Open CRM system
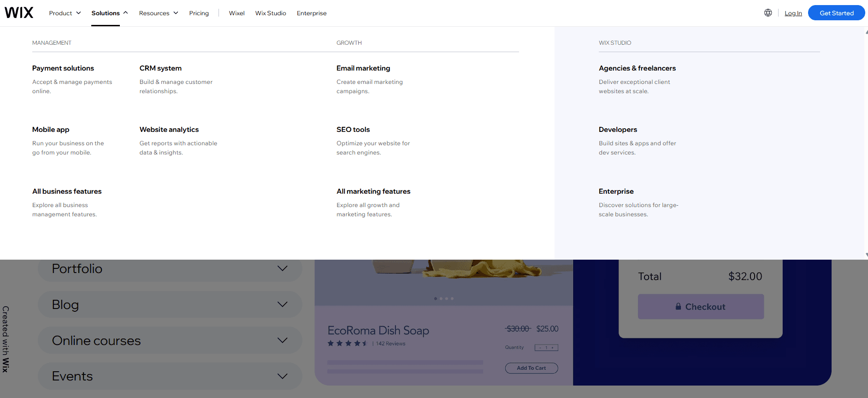Image resolution: width=868 pixels, height=398 pixels. (x=160, y=68)
